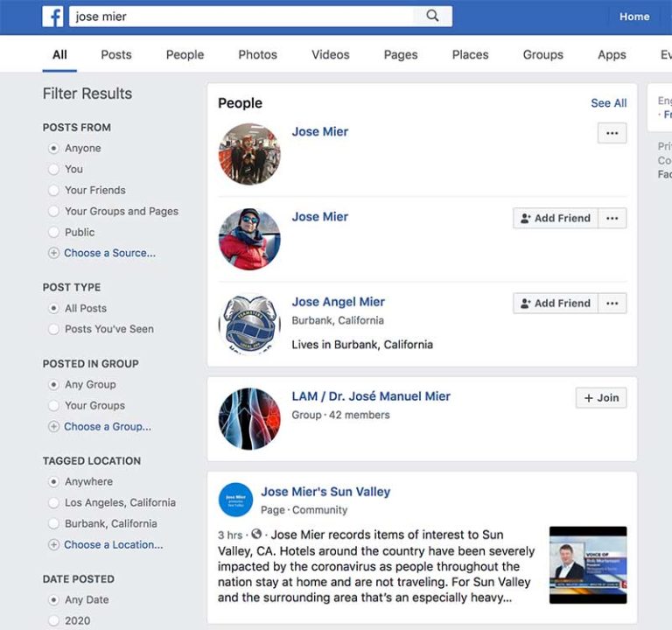Image resolution: width=672 pixels, height=630 pixels.
Task: Select the 2020 date posted option
Action: tap(53, 620)
